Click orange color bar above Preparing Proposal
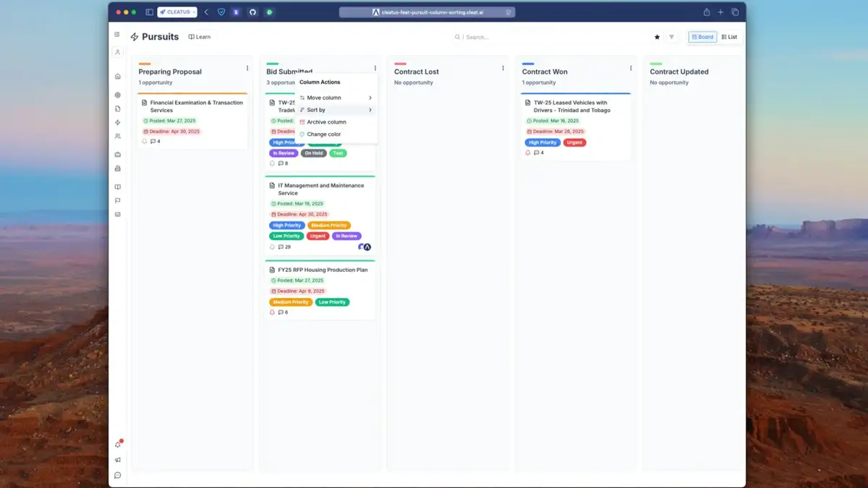 point(145,64)
